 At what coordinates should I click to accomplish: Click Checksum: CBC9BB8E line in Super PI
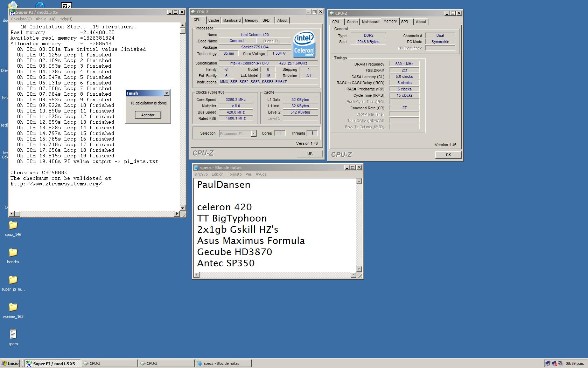(x=39, y=172)
